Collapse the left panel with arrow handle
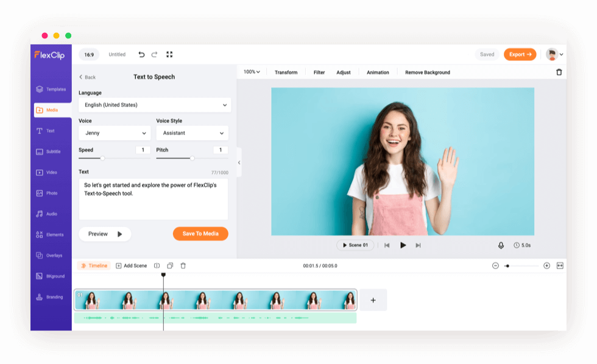 pos(239,163)
